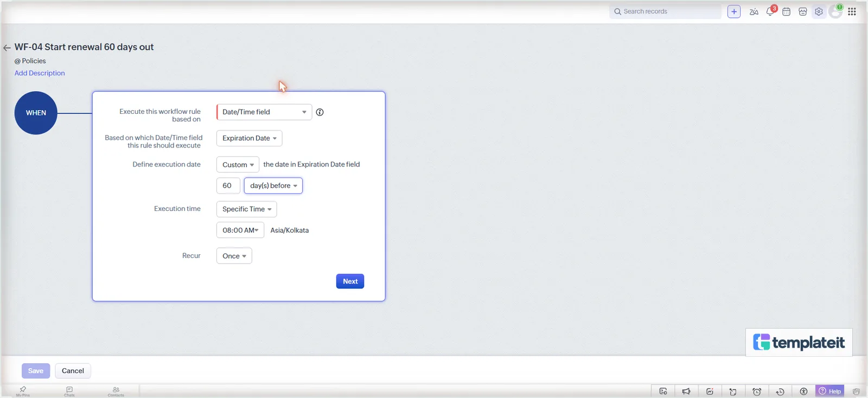Click the Add Description link
Screen dimensions: 868x398
pyautogui.click(x=40, y=73)
